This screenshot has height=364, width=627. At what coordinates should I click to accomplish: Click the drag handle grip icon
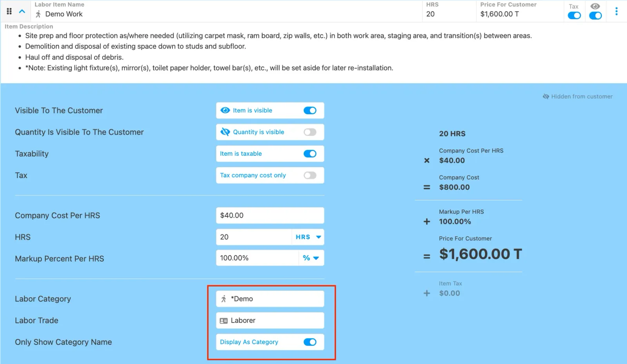[9, 11]
